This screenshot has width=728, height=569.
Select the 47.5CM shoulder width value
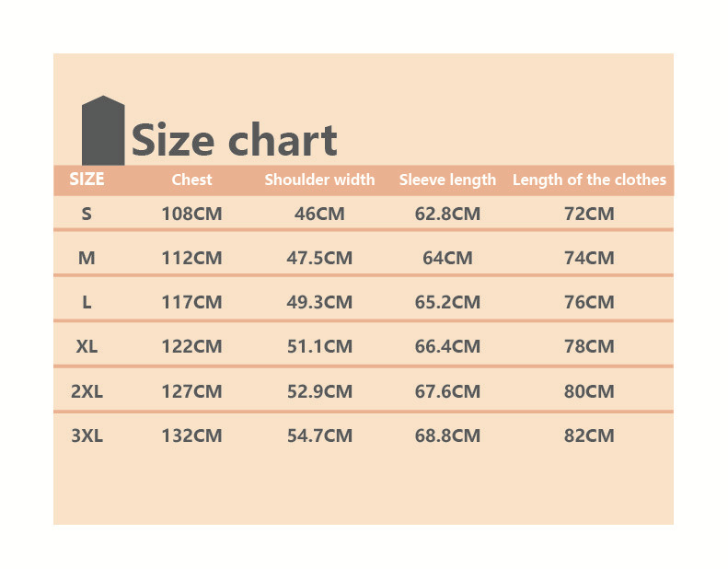(x=319, y=259)
